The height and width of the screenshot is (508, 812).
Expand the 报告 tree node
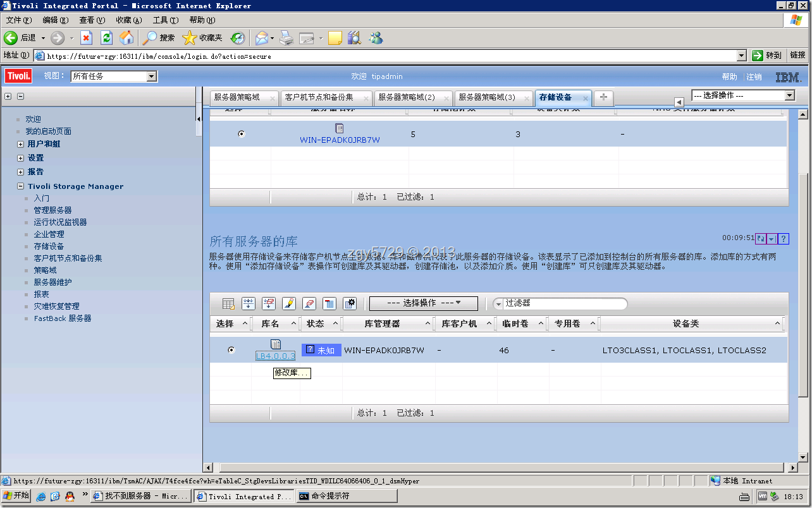pyautogui.click(x=20, y=172)
